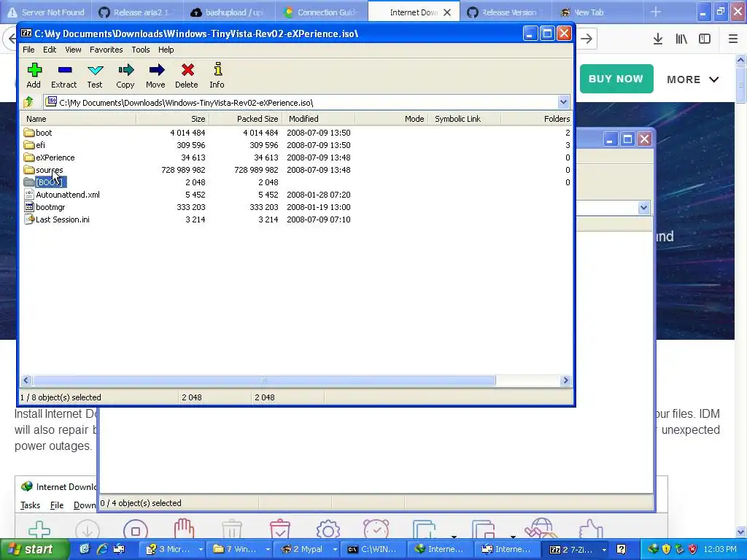Open the Firefox hamburger menu
This screenshot has height=560, width=747.
click(733, 39)
